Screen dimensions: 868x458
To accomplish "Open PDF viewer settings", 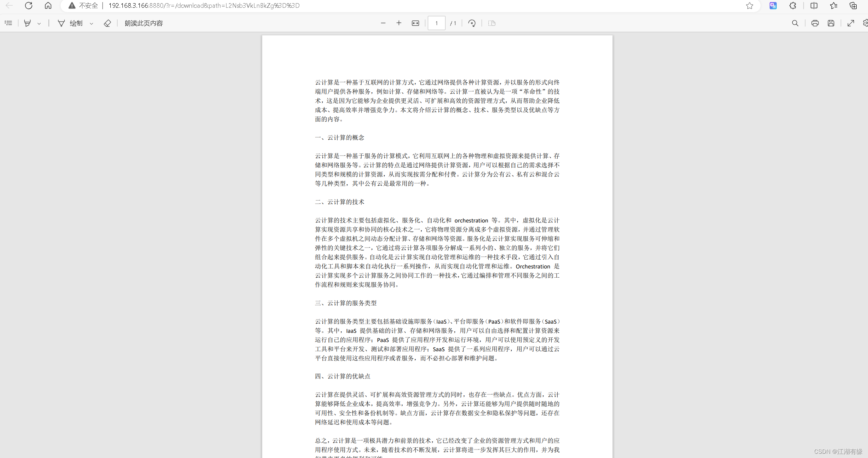I will [866, 23].
